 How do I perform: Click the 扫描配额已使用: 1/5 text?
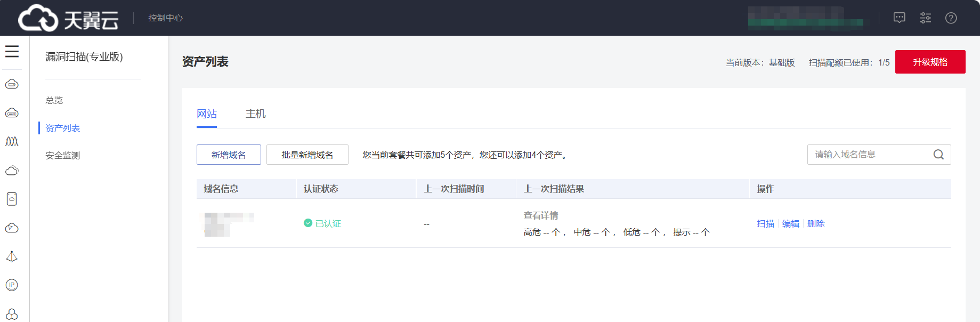(x=849, y=62)
